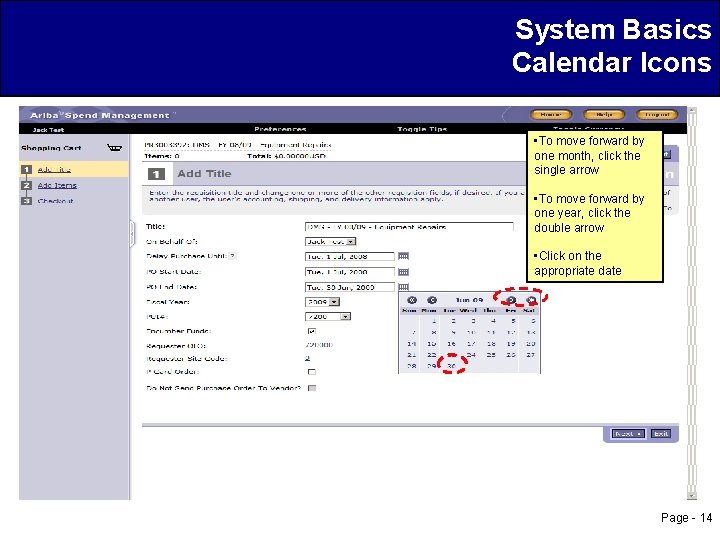The height and width of the screenshot is (540, 720).
Task: Click the Help button
Action: click(604, 114)
